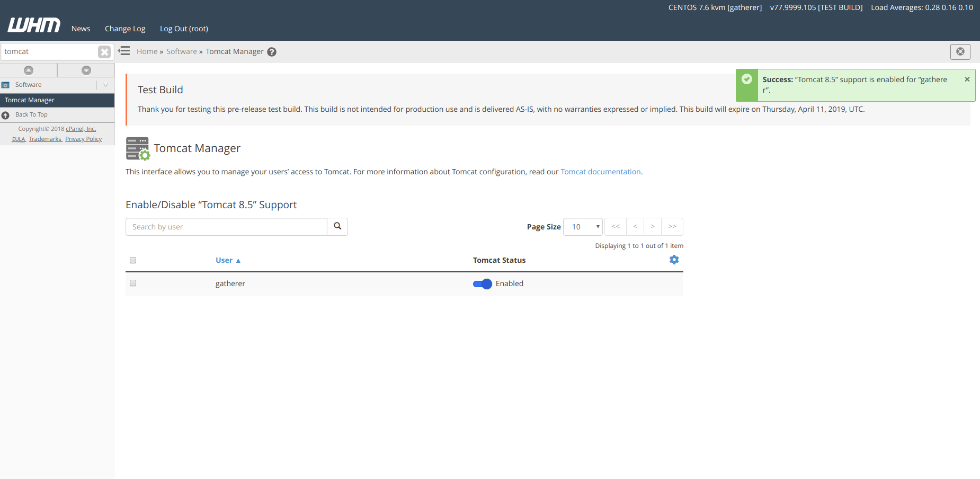Click Tomcat Manager breadcrumb text

coord(235,51)
